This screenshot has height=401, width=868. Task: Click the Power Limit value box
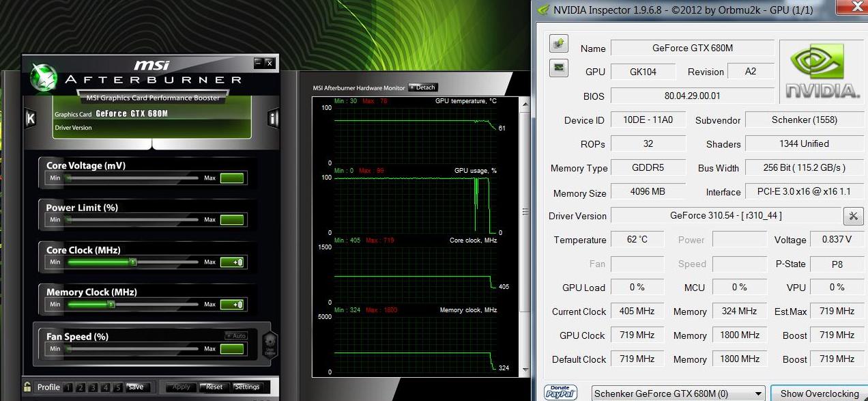click(x=232, y=220)
